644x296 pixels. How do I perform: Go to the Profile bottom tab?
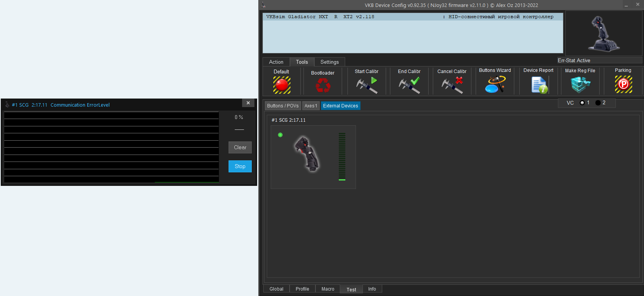click(x=302, y=289)
